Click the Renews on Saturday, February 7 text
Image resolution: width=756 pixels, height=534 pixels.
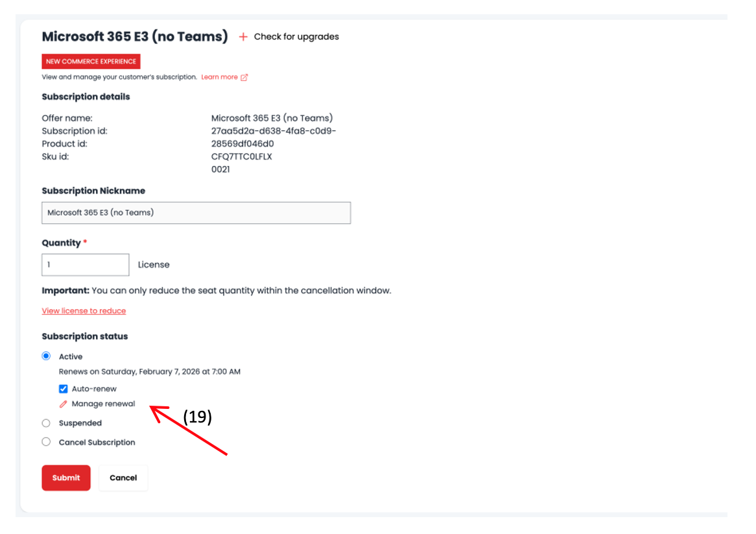click(150, 372)
